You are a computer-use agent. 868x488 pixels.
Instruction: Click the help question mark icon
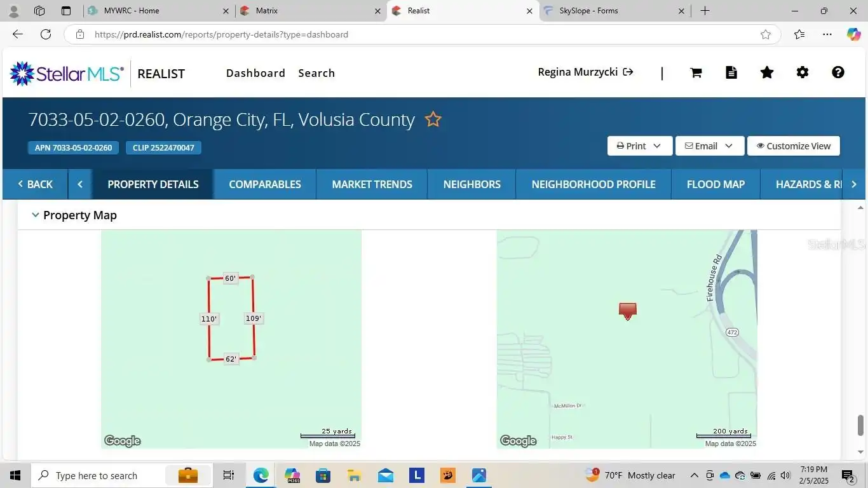(x=838, y=72)
